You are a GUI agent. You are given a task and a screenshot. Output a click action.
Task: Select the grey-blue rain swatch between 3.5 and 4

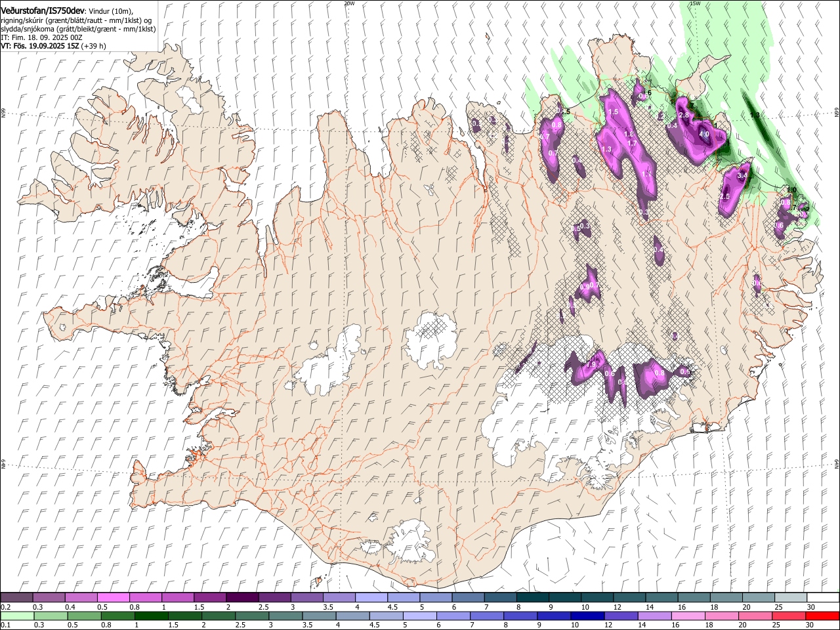pos(318,616)
